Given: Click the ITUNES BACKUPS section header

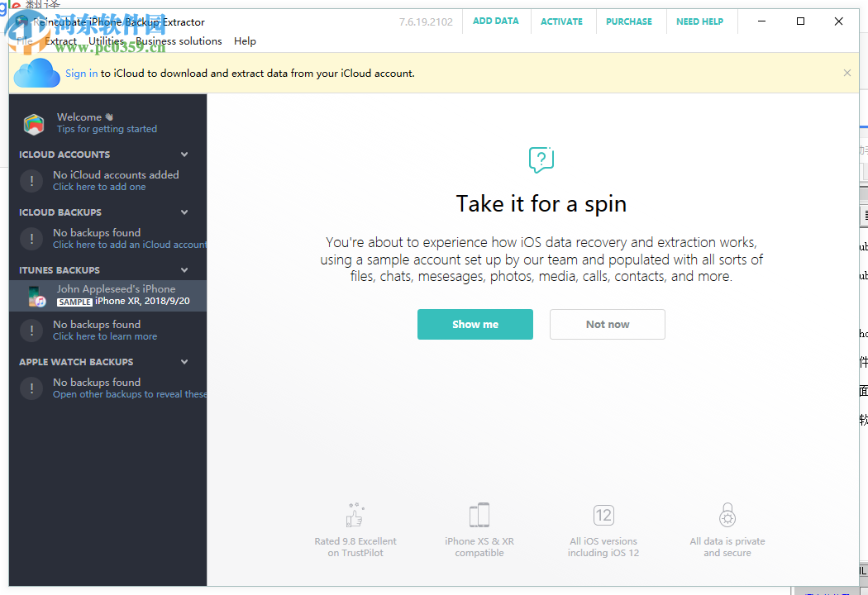Looking at the screenshot, I should tap(60, 270).
